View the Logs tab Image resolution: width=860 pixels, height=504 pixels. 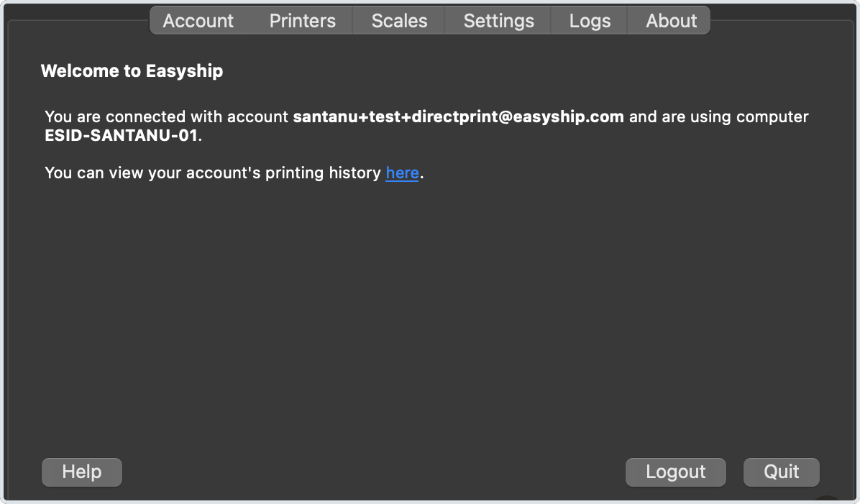click(x=589, y=21)
